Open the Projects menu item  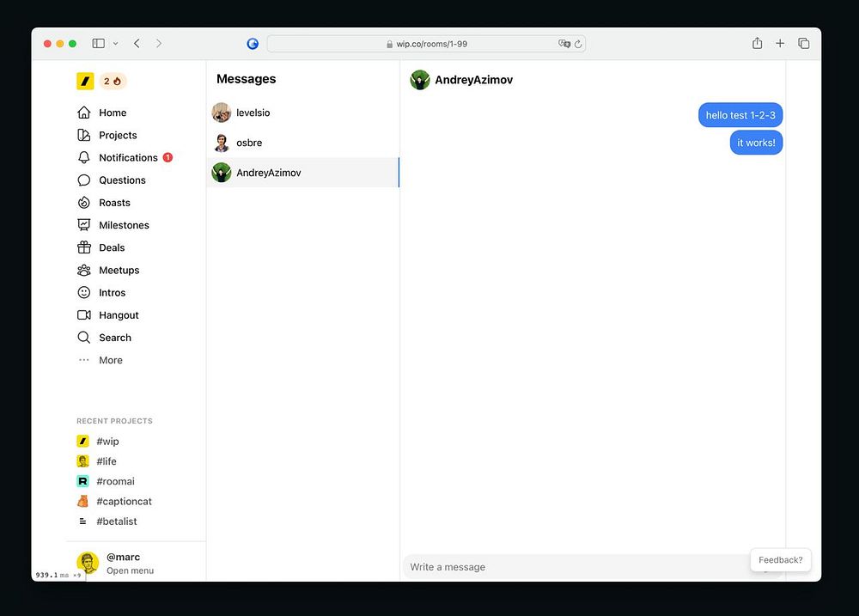point(118,135)
